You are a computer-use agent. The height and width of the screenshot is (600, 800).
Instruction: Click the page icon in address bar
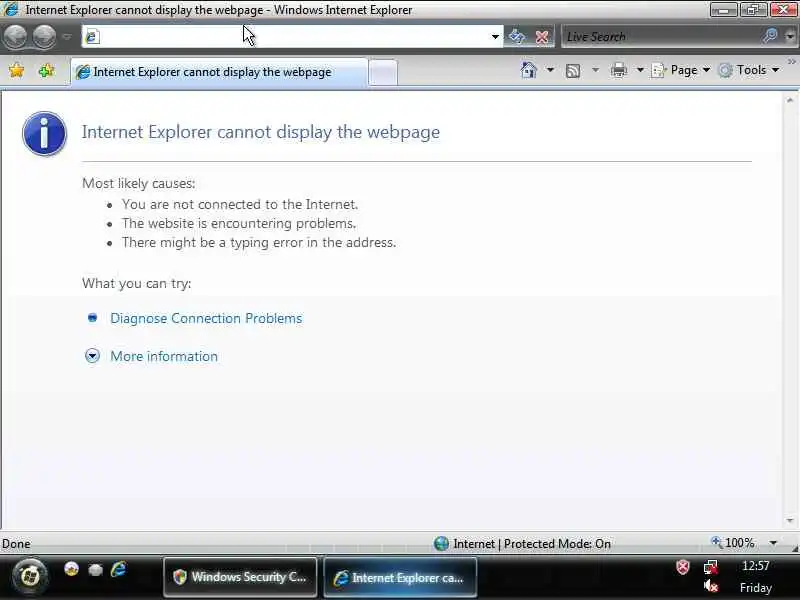(92, 37)
